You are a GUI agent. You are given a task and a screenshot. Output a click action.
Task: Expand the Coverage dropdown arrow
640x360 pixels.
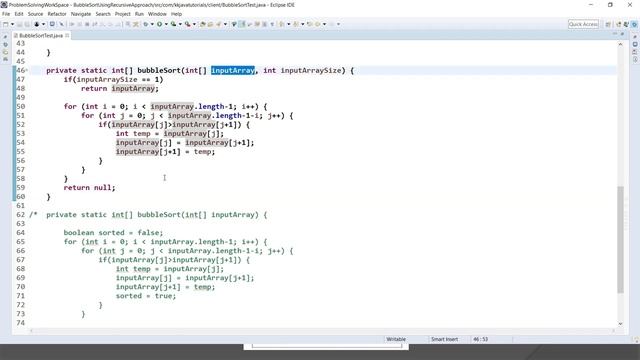180,24
